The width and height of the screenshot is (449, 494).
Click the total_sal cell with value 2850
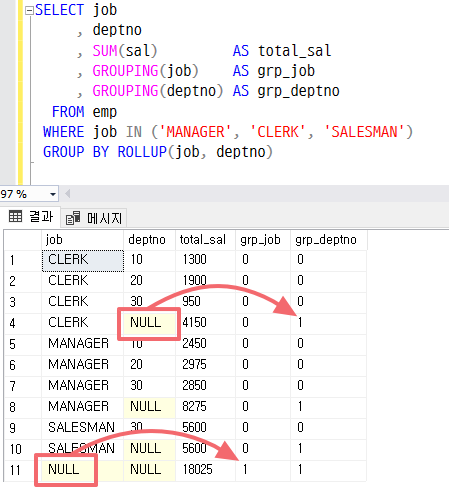[x=205, y=386]
